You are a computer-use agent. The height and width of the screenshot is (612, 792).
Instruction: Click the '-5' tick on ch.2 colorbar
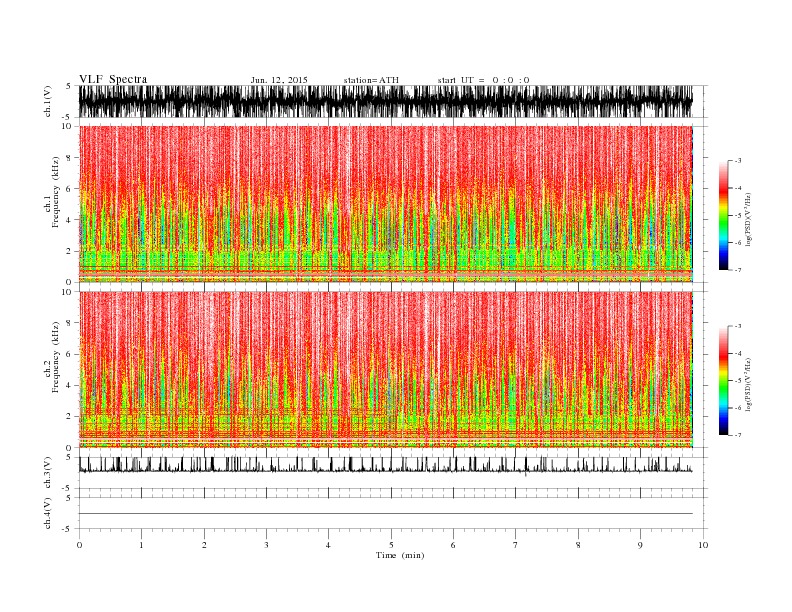(737, 381)
